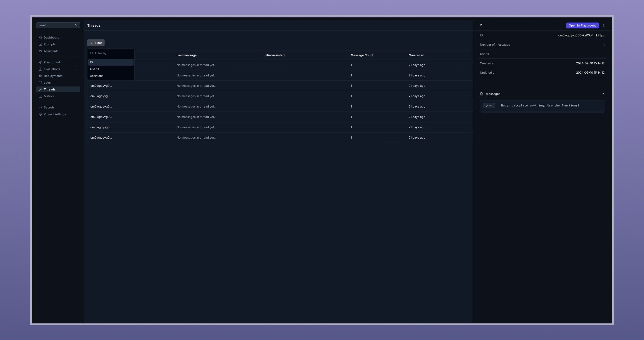Image resolution: width=644 pixels, height=340 pixels.
Task: Click the Open in Playground button
Action: coord(583,25)
